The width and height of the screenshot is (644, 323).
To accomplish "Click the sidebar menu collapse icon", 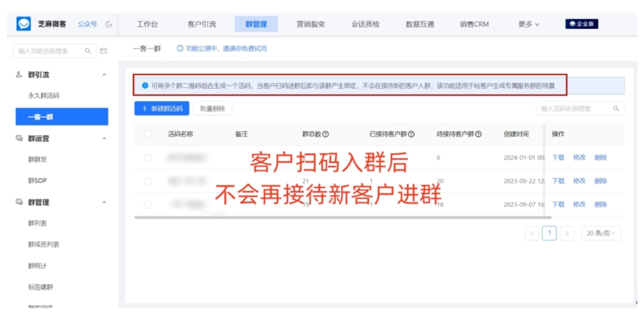I will [x=104, y=51].
